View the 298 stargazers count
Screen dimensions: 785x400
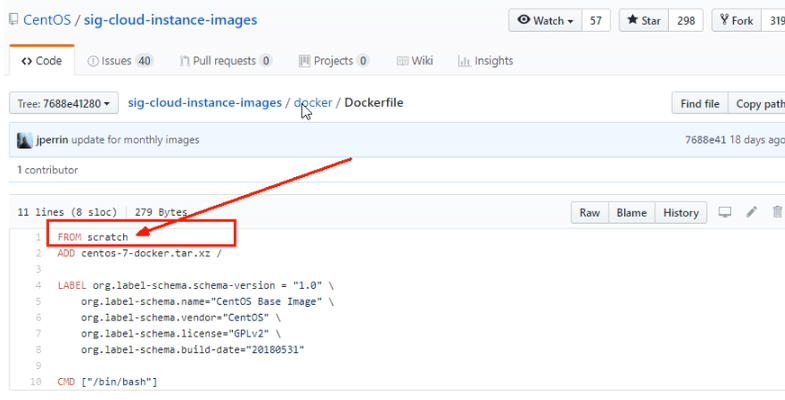[x=686, y=21]
